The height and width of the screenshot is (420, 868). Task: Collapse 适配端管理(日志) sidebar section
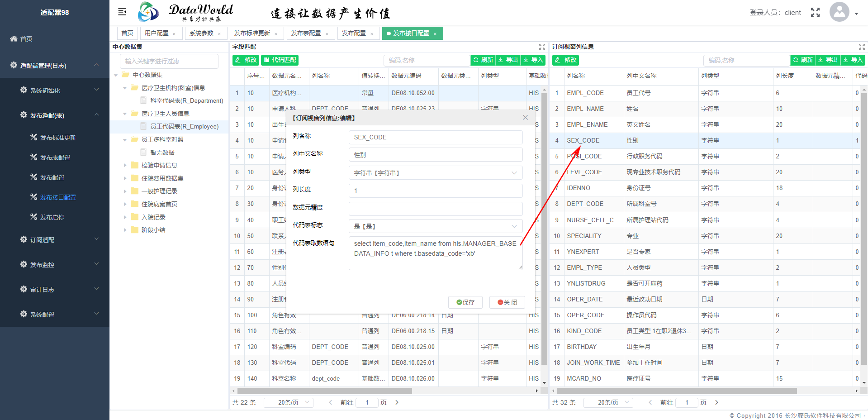55,66
